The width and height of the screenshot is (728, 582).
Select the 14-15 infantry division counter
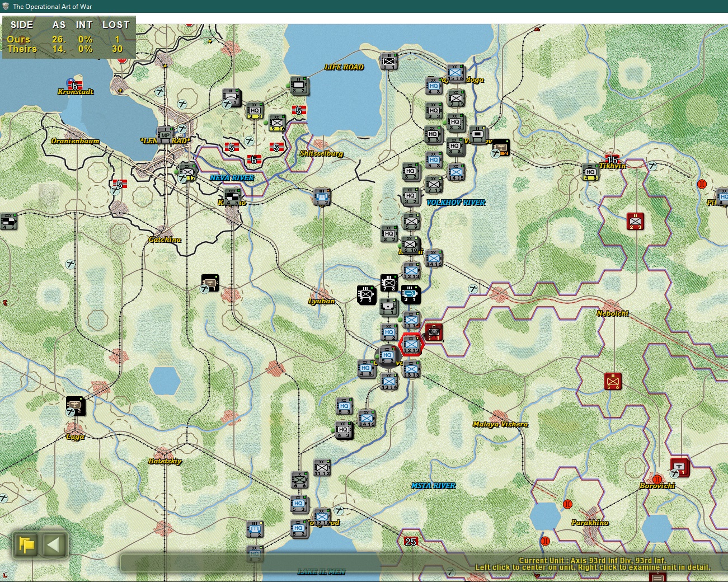tap(456, 172)
